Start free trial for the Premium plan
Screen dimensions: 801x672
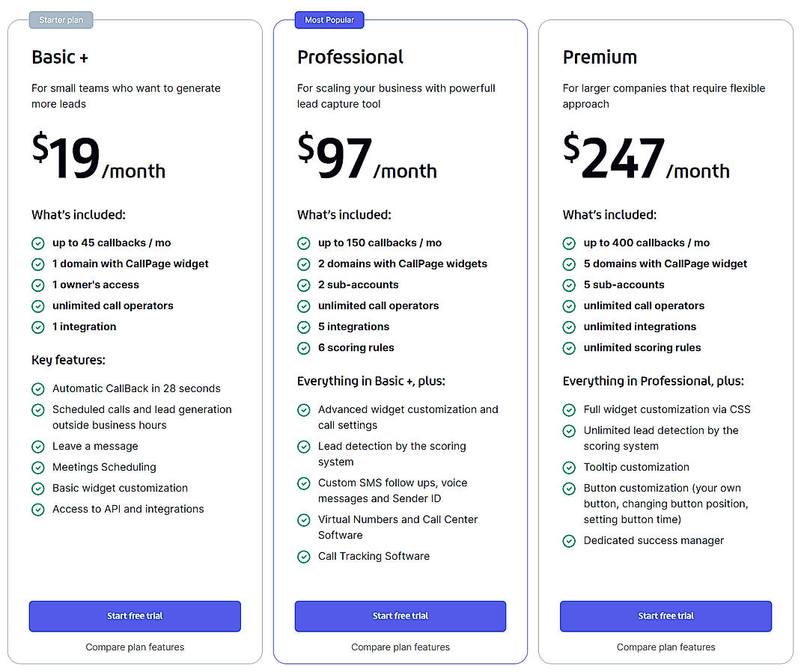[x=666, y=616]
